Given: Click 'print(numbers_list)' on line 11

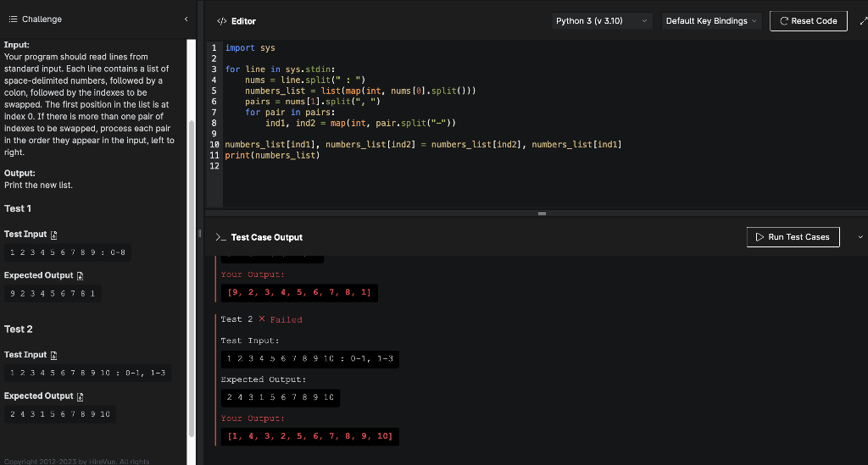Looking at the screenshot, I should click(272, 155).
